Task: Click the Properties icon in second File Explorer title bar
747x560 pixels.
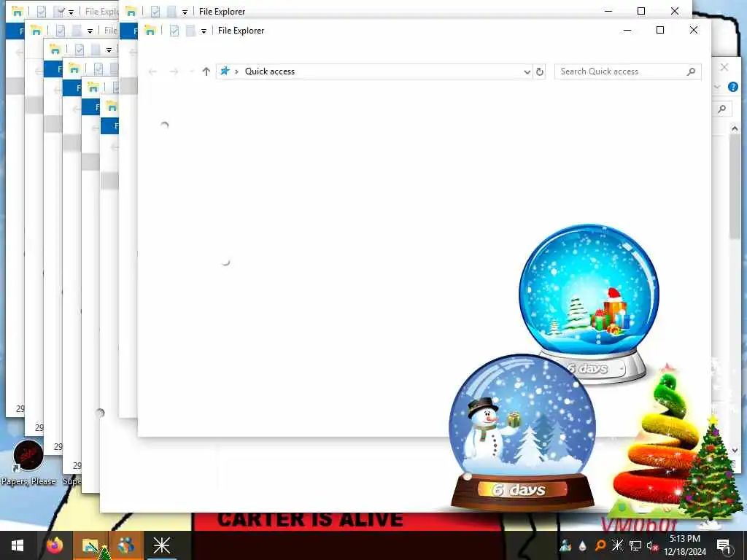Action: 155,12
